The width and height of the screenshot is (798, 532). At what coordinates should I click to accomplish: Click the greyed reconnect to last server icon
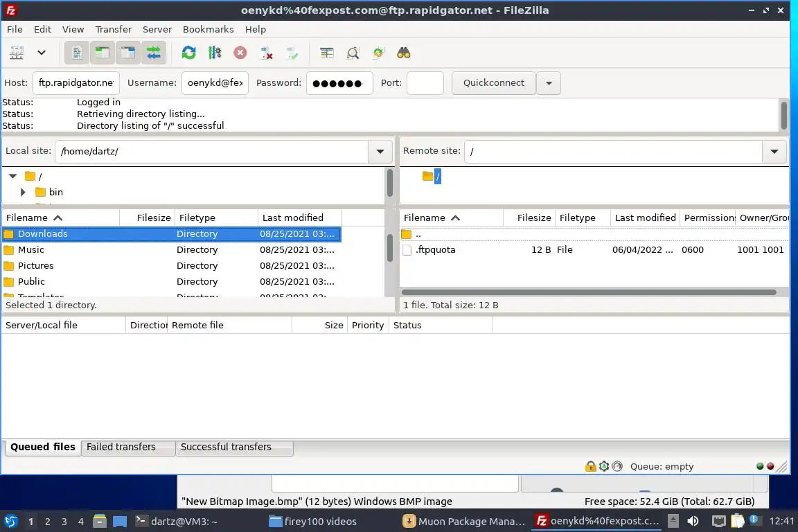pyautogui.click(x=292, y=53)
